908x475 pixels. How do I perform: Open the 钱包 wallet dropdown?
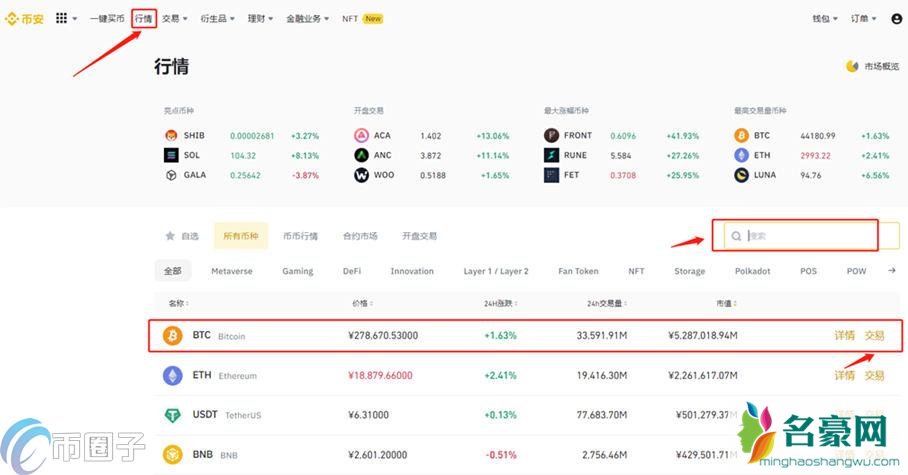[824, 18]
